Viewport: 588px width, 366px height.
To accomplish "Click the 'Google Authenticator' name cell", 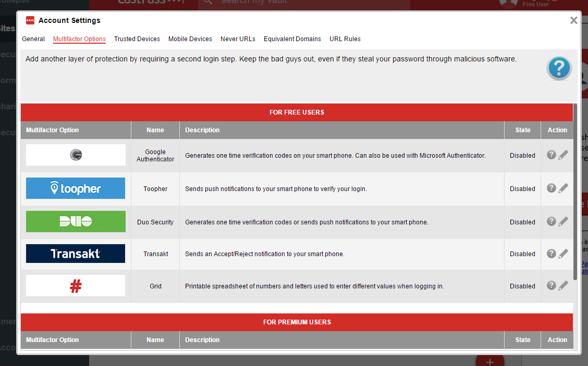I will coord(155,156).
